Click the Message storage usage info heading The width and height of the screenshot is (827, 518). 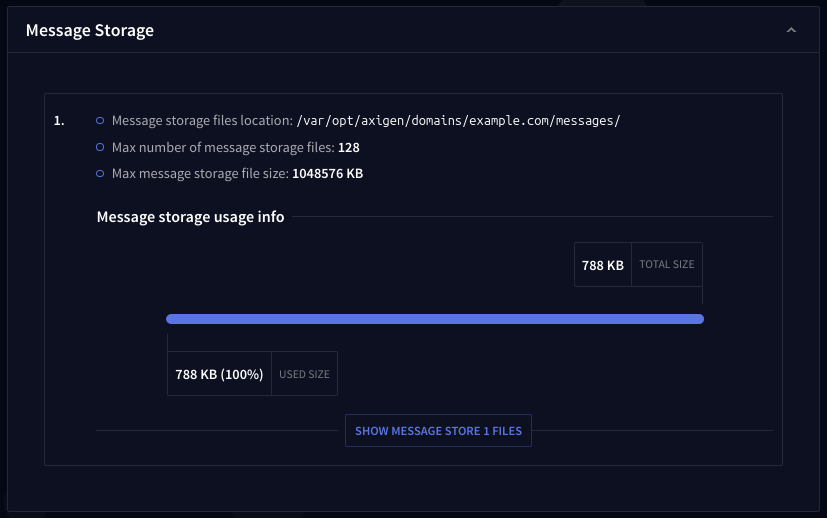click(x=190, y=217)
